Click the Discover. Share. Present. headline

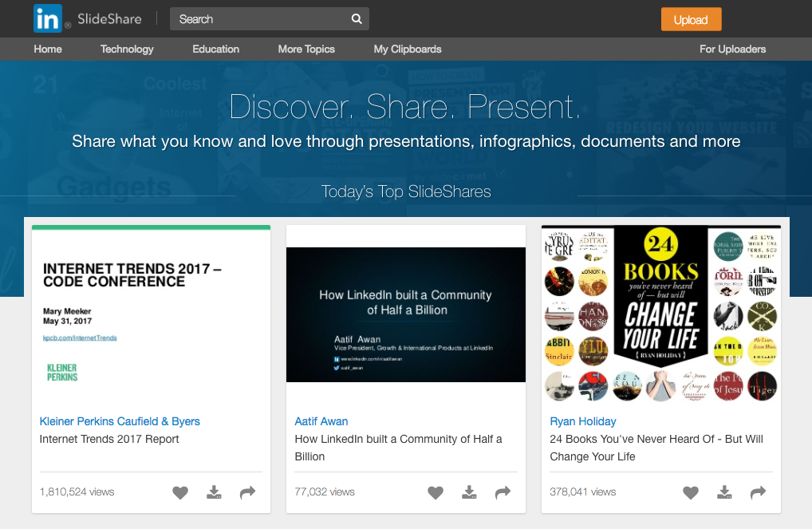(405, 107)
